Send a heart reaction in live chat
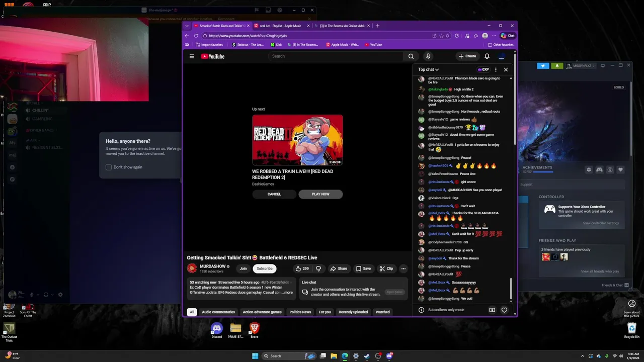Screen dimensions: 644x362 click(x=504, y=310)
